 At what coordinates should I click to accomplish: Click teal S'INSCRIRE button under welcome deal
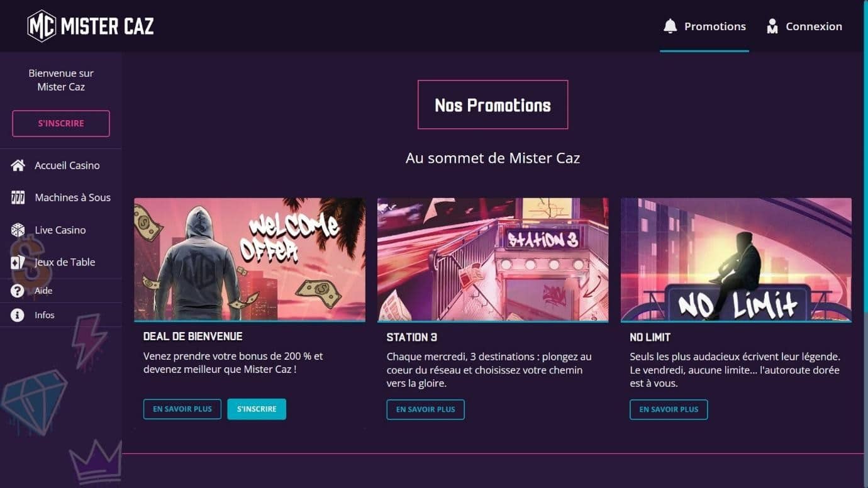(x=257, y=409)
